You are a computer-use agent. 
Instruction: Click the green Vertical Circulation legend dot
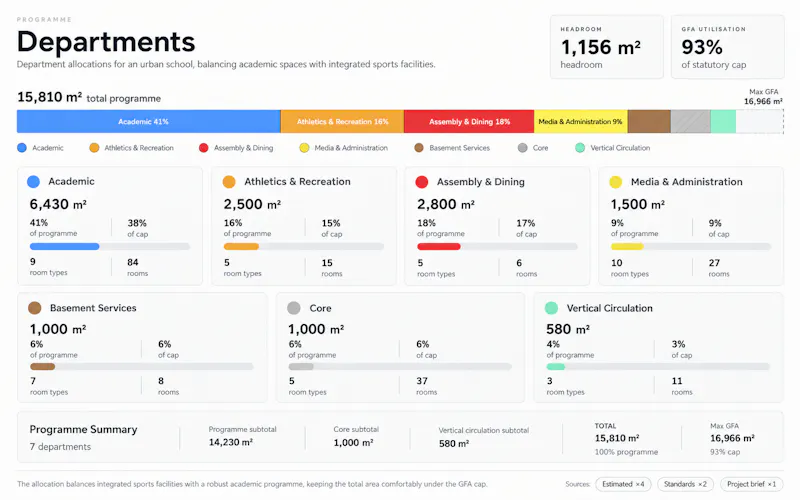coord(580,148)
